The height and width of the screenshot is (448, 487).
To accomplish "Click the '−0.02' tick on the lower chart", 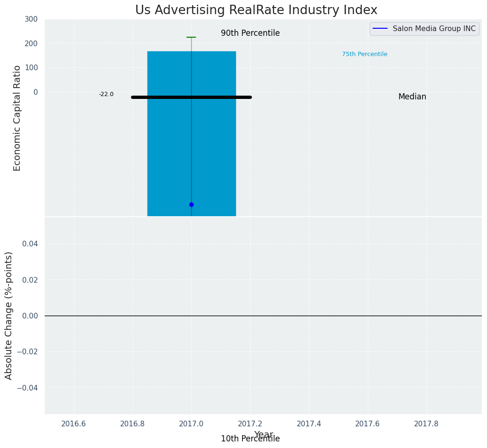I will pyautogui.click(x=27, y=352).
